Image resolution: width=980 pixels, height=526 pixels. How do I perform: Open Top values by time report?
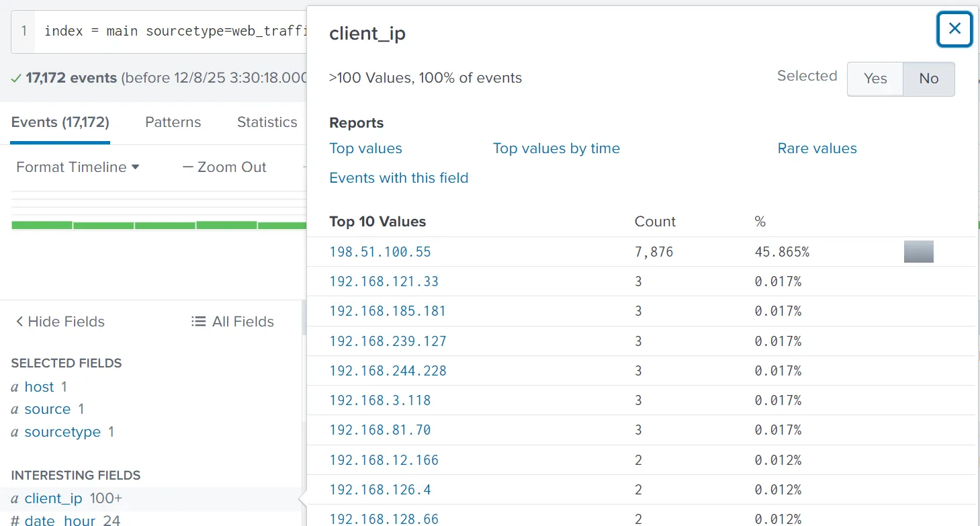click(556, 148)
